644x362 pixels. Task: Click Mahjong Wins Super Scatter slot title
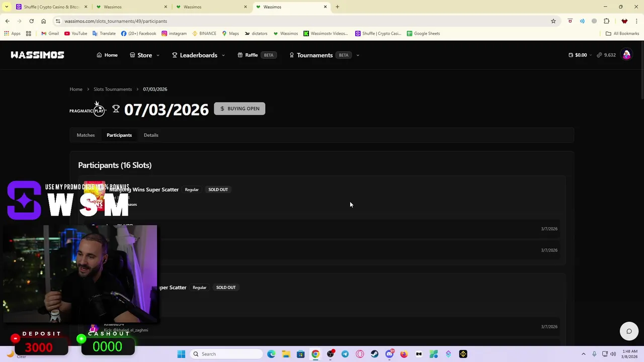coord(144,190)
